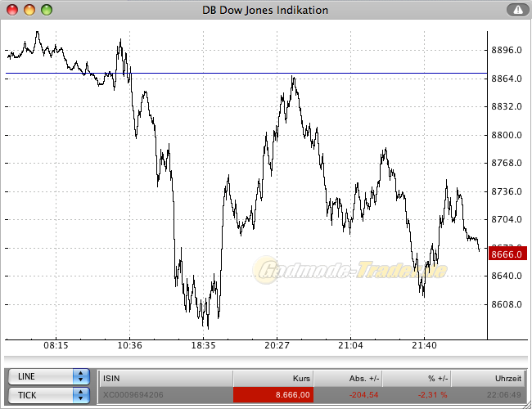The image size is (532, 409).
Task: Minimize the window with the yellow button
Action: (x=29, y=10)
